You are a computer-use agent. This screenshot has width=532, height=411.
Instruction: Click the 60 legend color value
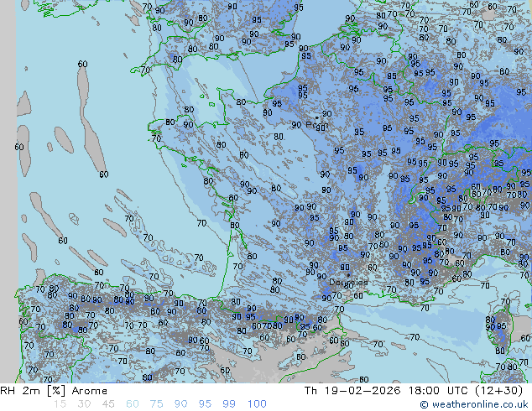tap(133, 404)
